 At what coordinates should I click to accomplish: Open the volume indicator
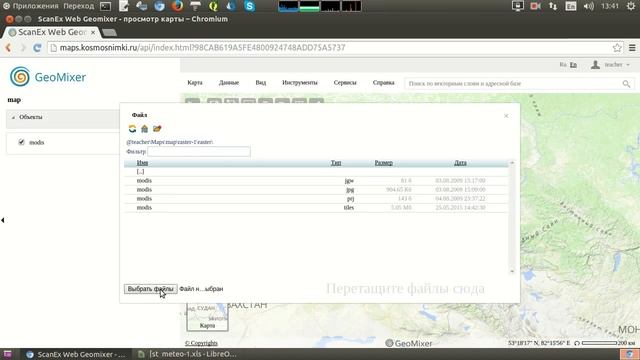tap(589, 6)
